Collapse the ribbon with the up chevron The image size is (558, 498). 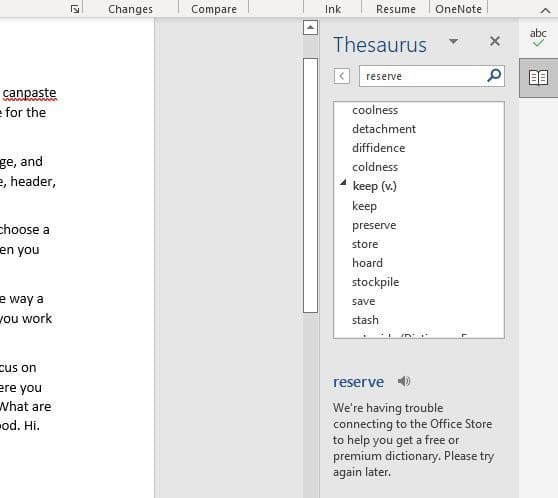(x=545, y=11)
